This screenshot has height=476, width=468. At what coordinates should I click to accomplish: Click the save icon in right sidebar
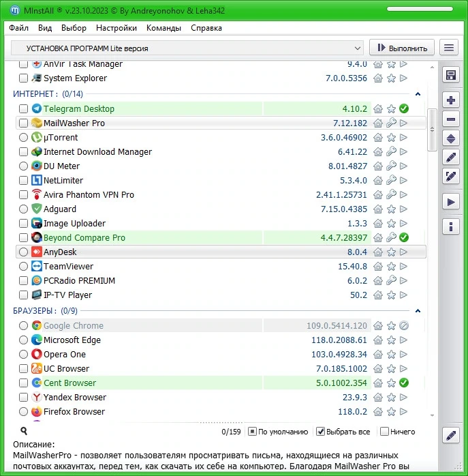[x=451, y=75]
